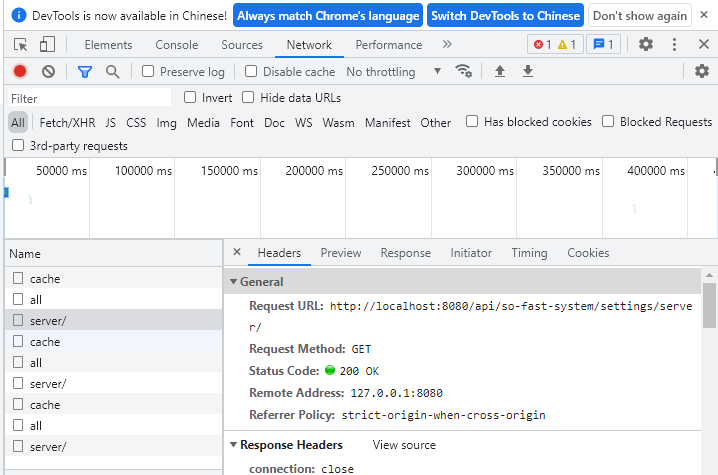Switch to the Console tab
Viewport: 718px width, 475px height.
click(176, 45)
